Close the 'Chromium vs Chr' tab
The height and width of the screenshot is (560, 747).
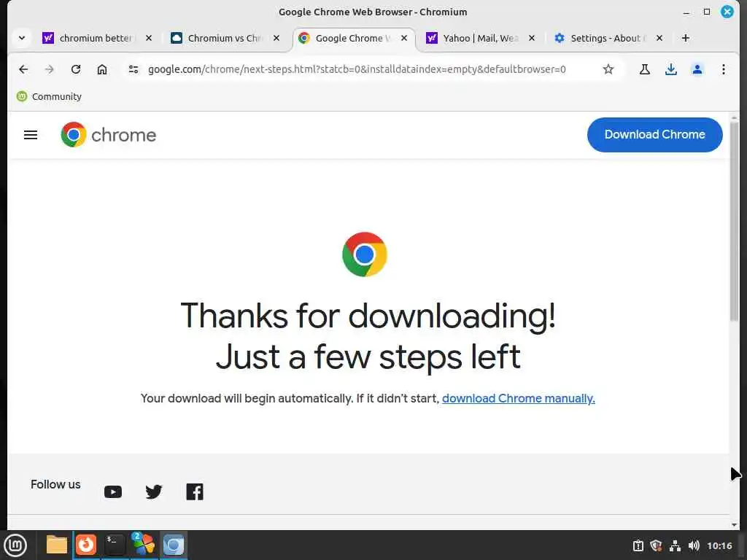click(x=276, y=38)
